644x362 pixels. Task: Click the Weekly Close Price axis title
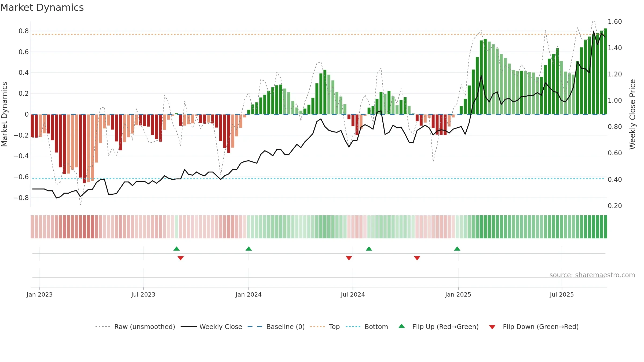pos(632,114)
